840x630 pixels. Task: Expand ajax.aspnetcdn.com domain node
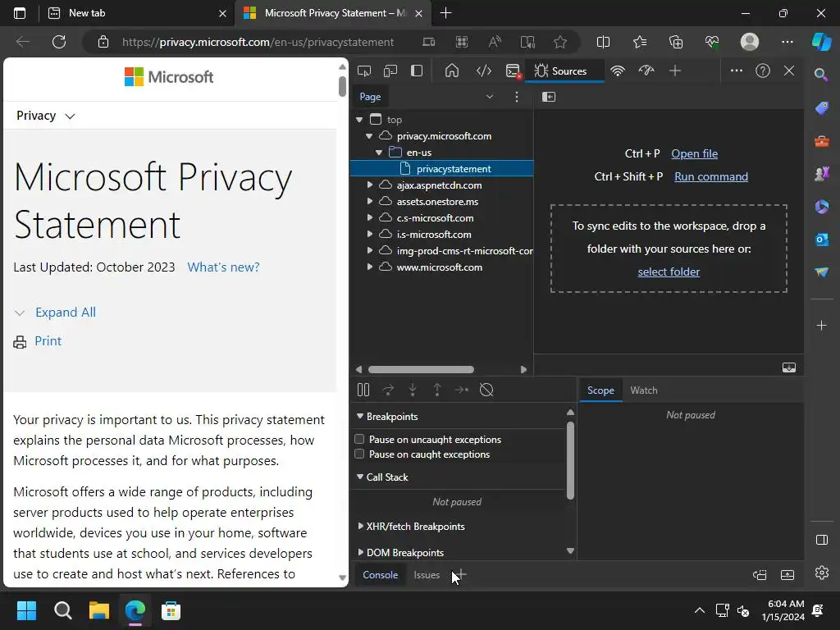[370, 185]
